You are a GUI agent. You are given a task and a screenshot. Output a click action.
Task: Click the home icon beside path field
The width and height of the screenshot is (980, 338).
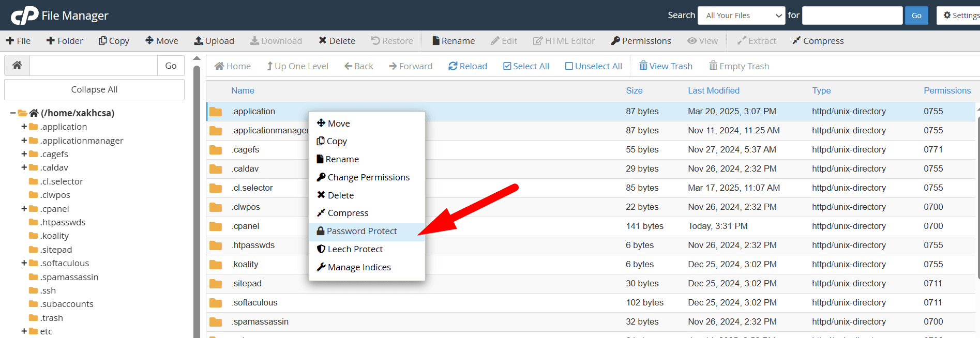tap(17, 66)
